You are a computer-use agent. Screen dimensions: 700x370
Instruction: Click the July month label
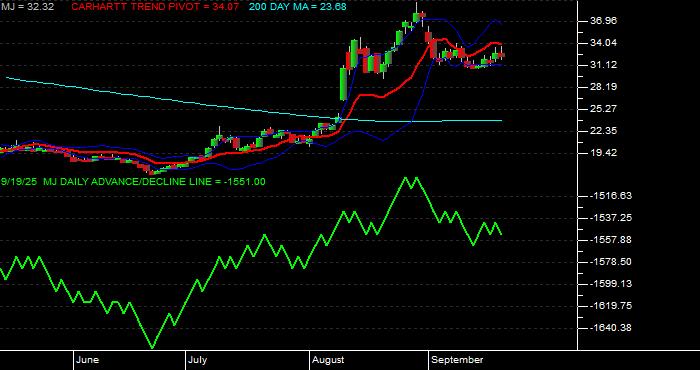tap(197, 360)
